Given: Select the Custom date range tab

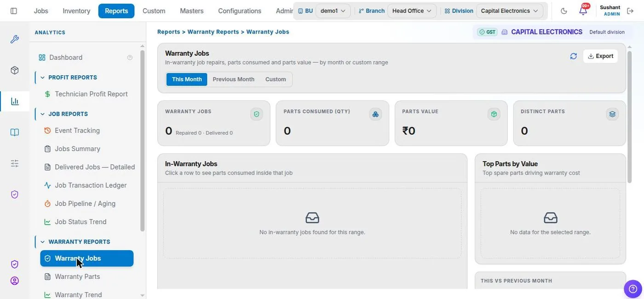Looking at the screenshot, I should 276,79.
